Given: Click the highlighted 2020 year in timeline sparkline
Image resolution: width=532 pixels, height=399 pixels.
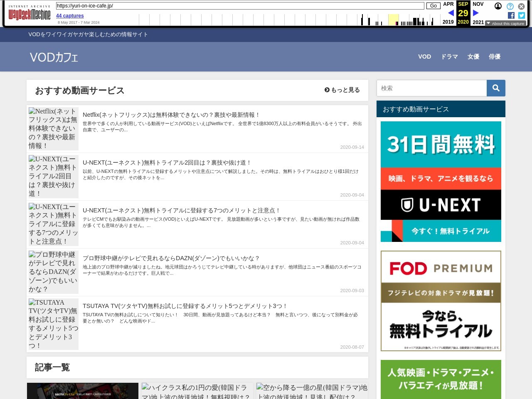Looking at the screenshot, I should click(x=393, y=20).
